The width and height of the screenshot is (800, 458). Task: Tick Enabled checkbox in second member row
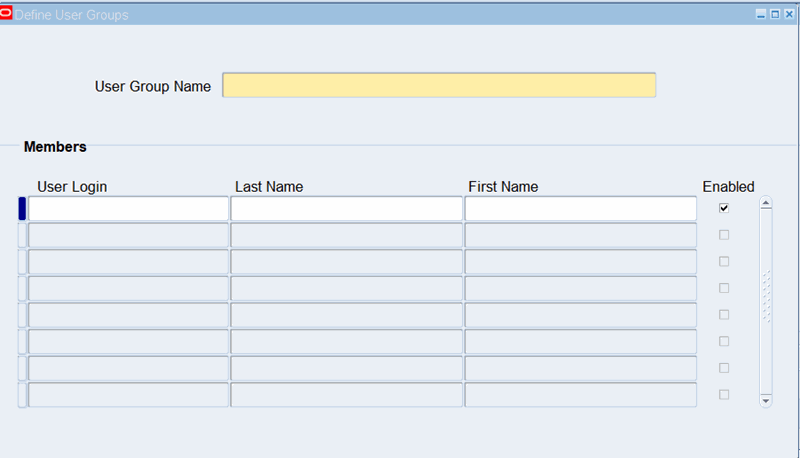pos(723,235)
